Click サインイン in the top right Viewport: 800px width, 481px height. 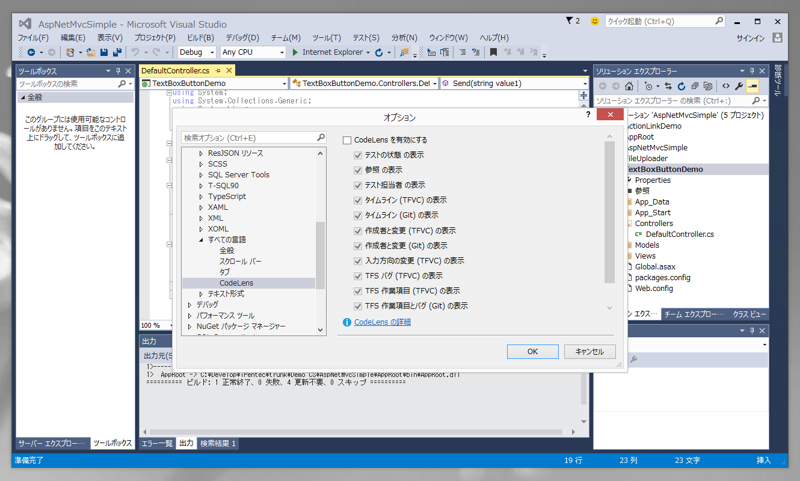(x=751, y=38)
